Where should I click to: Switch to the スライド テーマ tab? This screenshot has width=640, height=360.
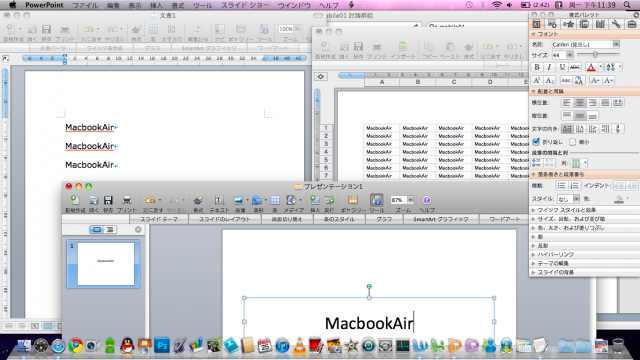(159, 219)
